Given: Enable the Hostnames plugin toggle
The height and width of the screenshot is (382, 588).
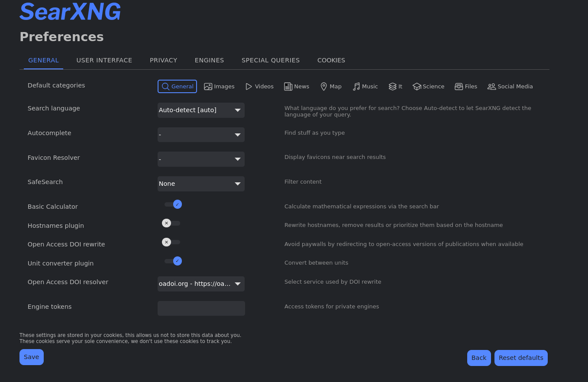Looking at the screenshot, I should [x=171, y=223].
